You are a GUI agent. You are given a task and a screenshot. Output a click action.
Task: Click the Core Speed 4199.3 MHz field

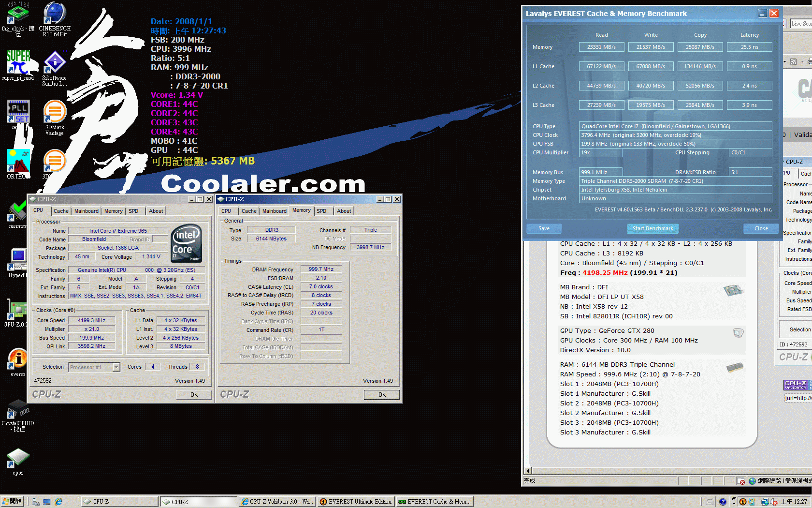click(92, 320)
